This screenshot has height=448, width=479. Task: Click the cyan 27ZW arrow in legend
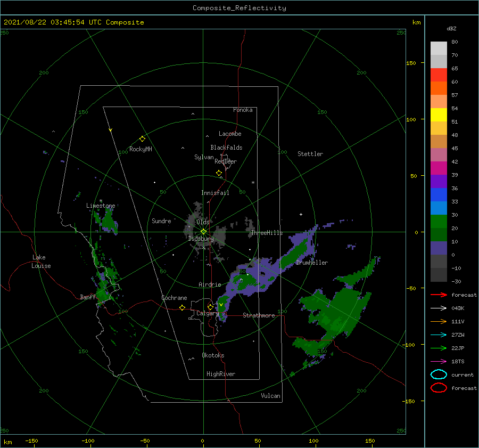pyautogui.click(x=439, y=335)
